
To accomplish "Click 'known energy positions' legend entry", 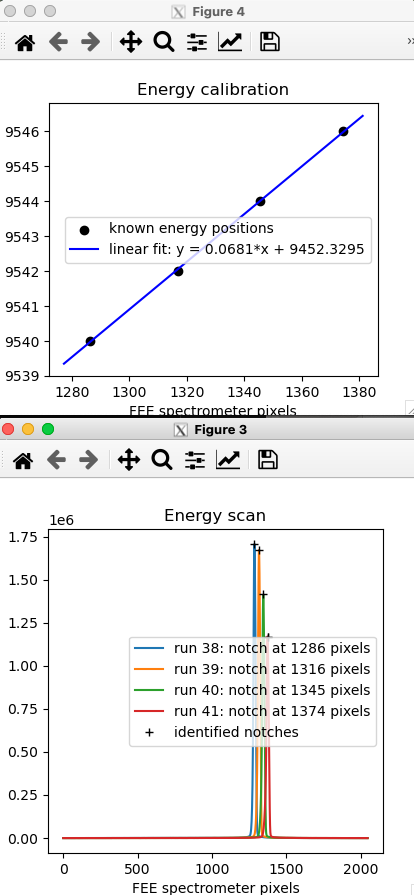I will (x=191, y=228).
